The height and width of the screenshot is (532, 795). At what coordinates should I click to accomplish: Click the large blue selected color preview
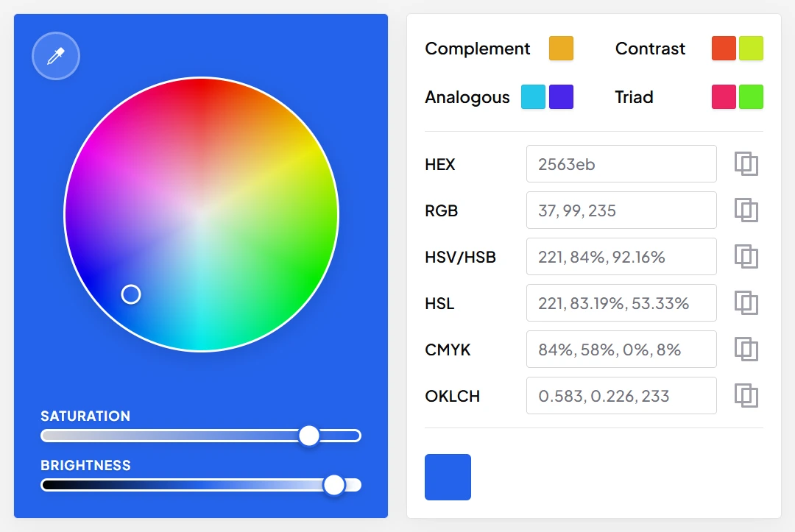coord(448,477)
